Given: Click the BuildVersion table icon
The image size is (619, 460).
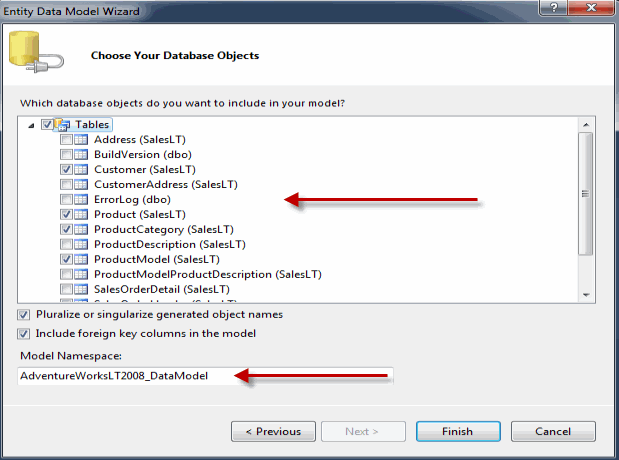Looking at the screenshot, I should click(81, 154).
